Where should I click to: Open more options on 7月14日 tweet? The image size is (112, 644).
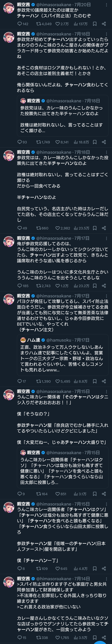coord(107,579)
